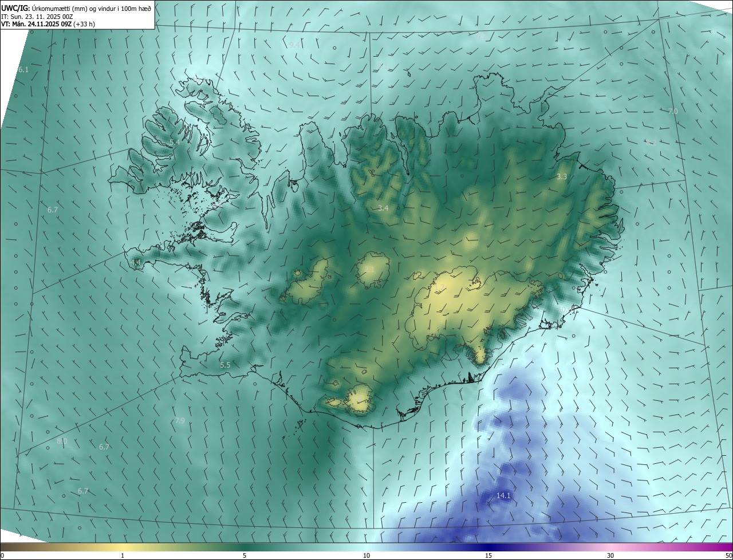This screenshot has height=560, width=733.
Task: Click the 14.1 value label in the blue area
Action: coord(503,495)
